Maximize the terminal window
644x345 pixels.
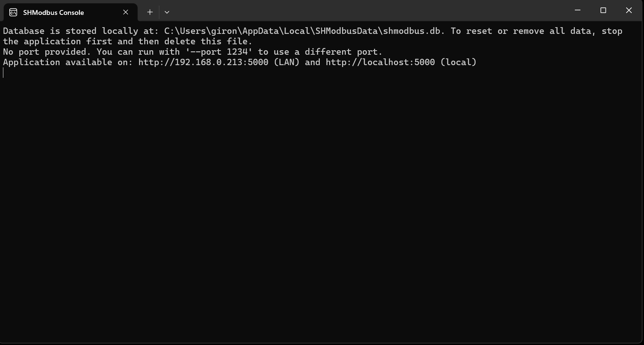[x=603, y=10]
